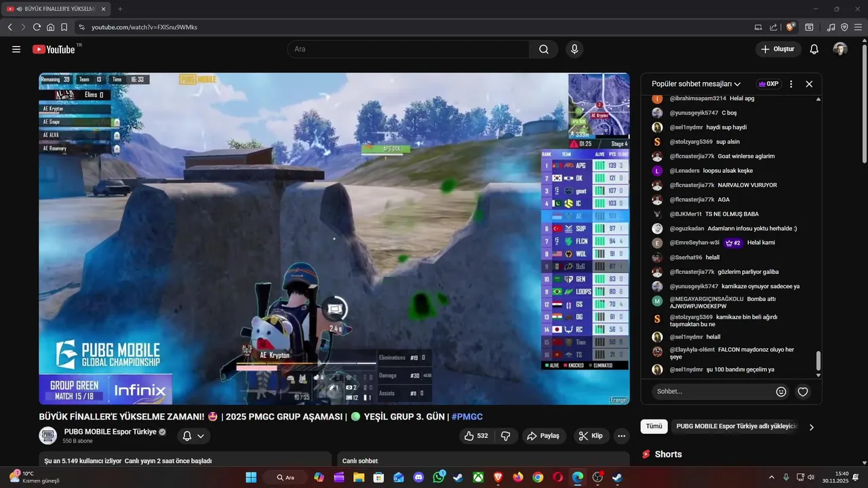Open the browser home page
Screen dimensions: 868x488
[50, 27]
